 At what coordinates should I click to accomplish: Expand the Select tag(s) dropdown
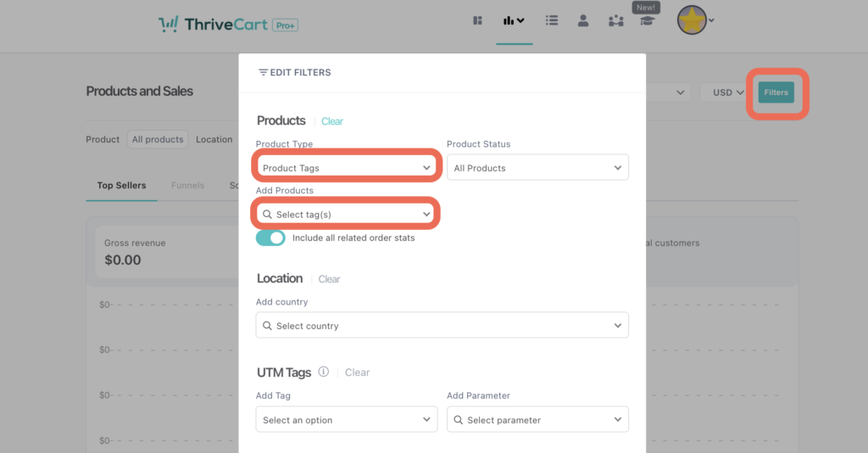[346, 215]
